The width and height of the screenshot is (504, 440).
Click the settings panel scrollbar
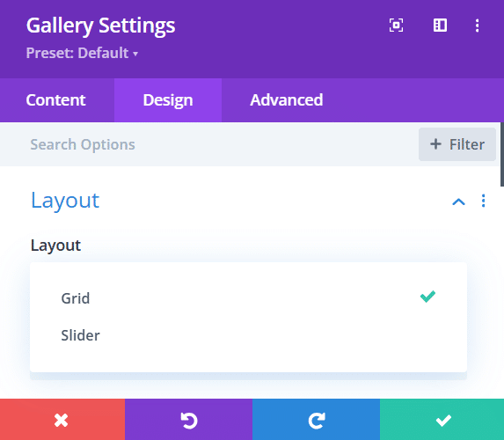[502, 154]
